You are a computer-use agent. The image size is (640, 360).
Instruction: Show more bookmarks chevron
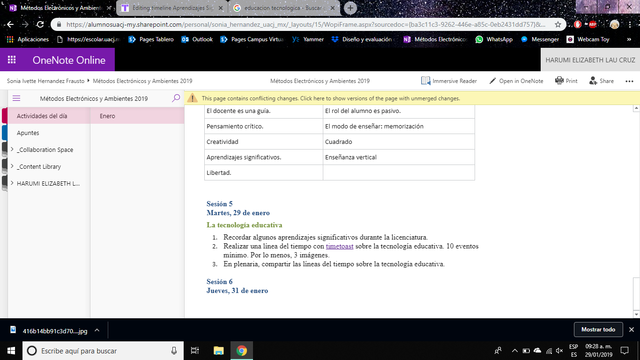[629, 39]
